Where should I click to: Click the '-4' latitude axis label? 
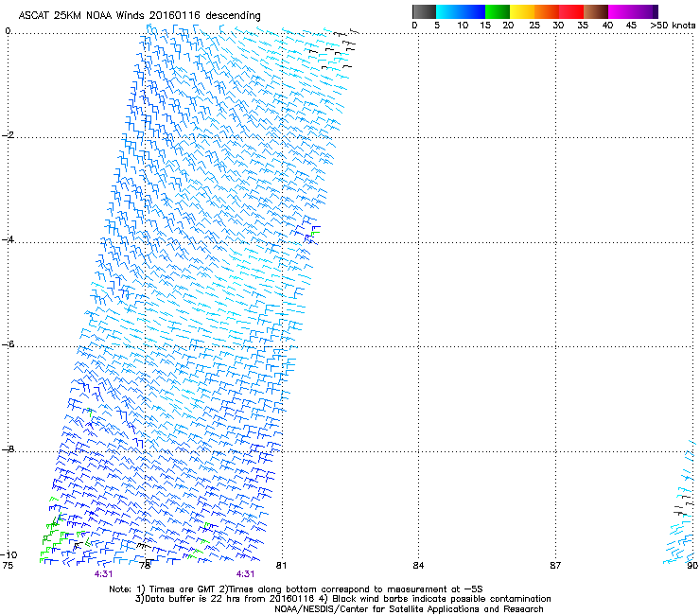pyautogui.click(x=8, y=239)
